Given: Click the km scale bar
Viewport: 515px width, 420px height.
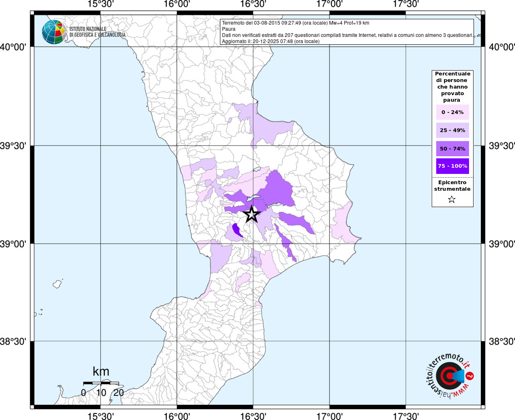Looking at the screenshot, I should click(101, 383).
